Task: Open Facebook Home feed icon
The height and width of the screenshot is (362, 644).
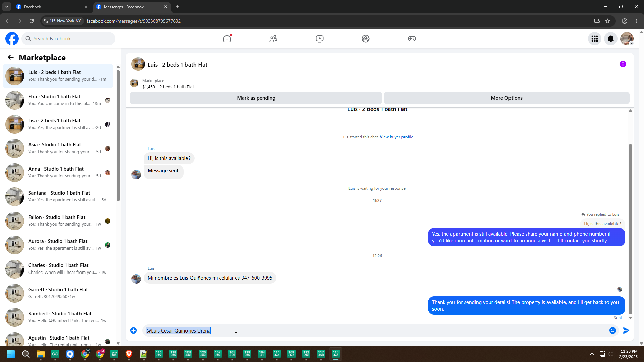Action: pos(227,39)
